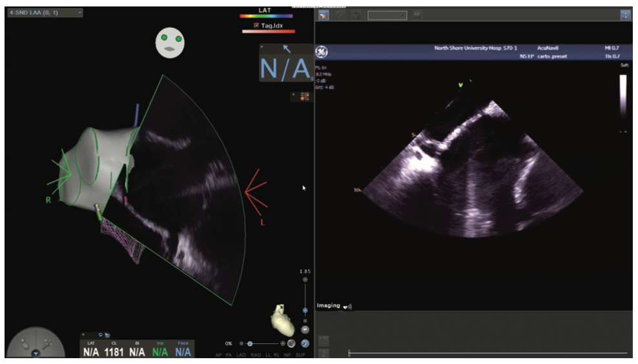This screenshot has width=638, height=364.
Task: Click the large N/A force value
Action: point(285,68)
